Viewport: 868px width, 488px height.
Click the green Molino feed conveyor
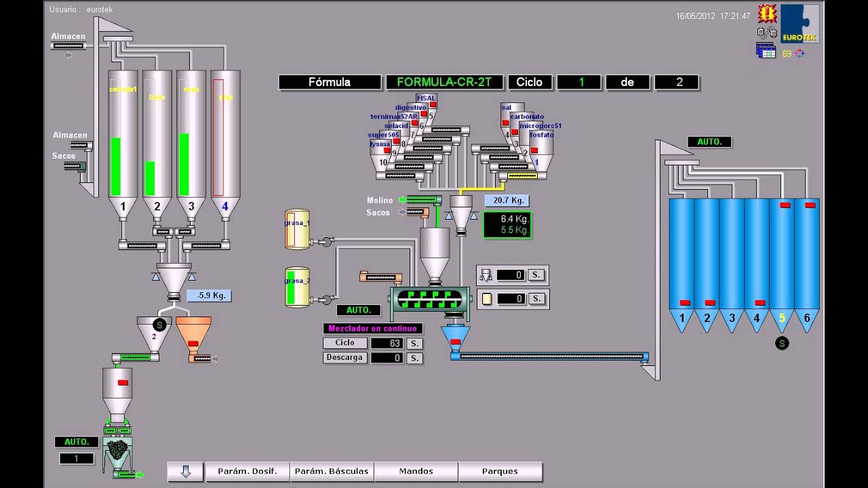(x=425, y=200)
